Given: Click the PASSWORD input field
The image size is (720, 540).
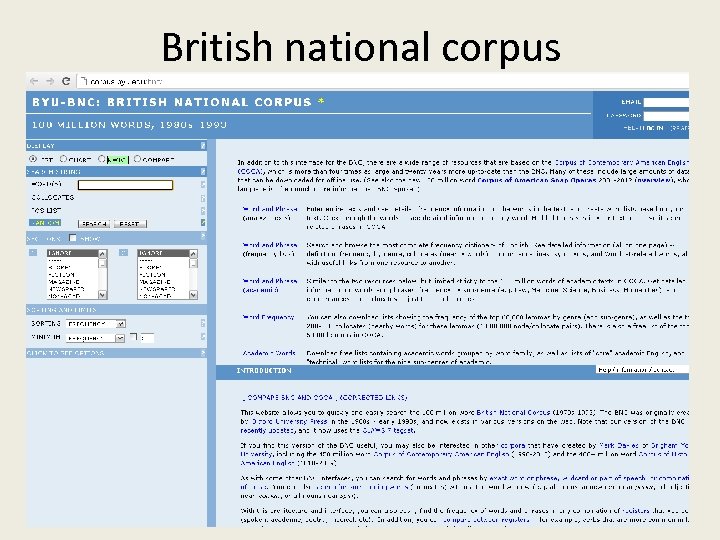Looking at the screenshot, I should coord(666,116).
